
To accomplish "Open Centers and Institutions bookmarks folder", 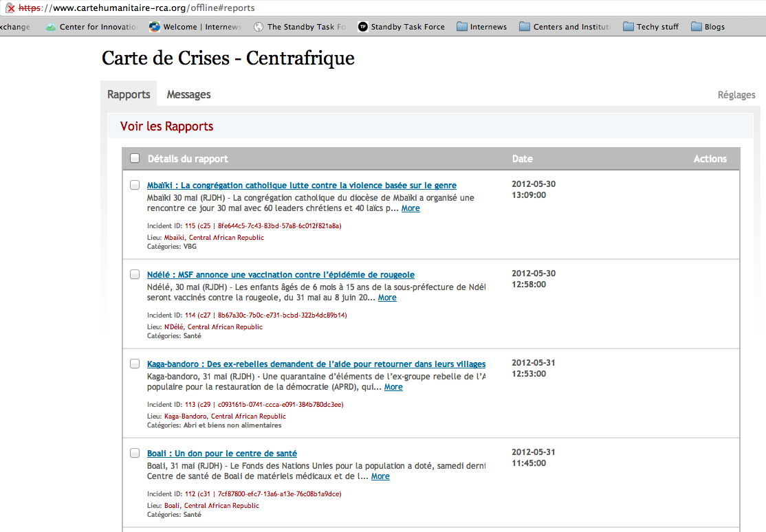I will [x=565, y=27].
